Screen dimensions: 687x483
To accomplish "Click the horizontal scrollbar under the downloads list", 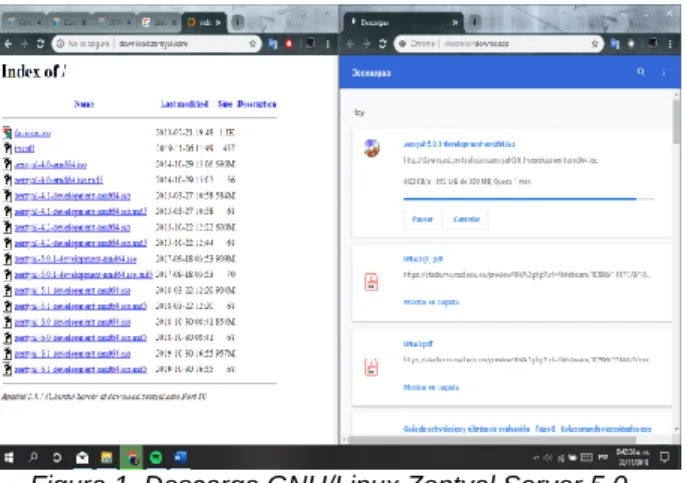I will [x=492, y=440].
